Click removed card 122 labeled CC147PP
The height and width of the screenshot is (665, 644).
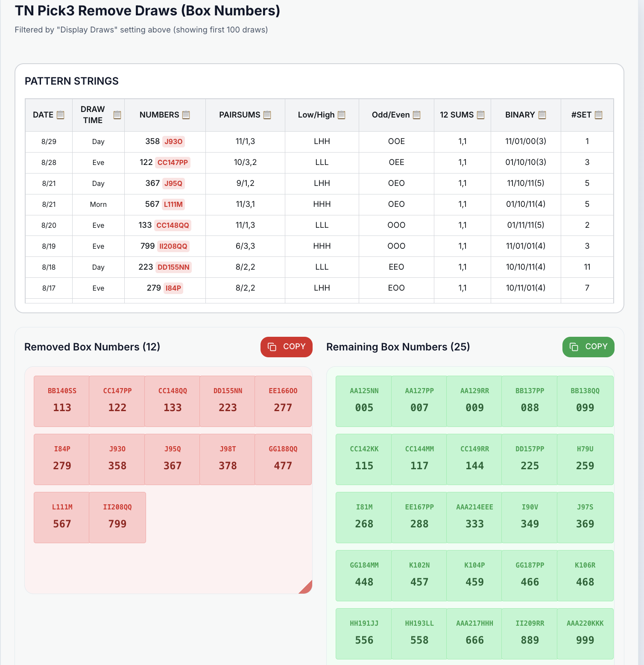(117, 401)
